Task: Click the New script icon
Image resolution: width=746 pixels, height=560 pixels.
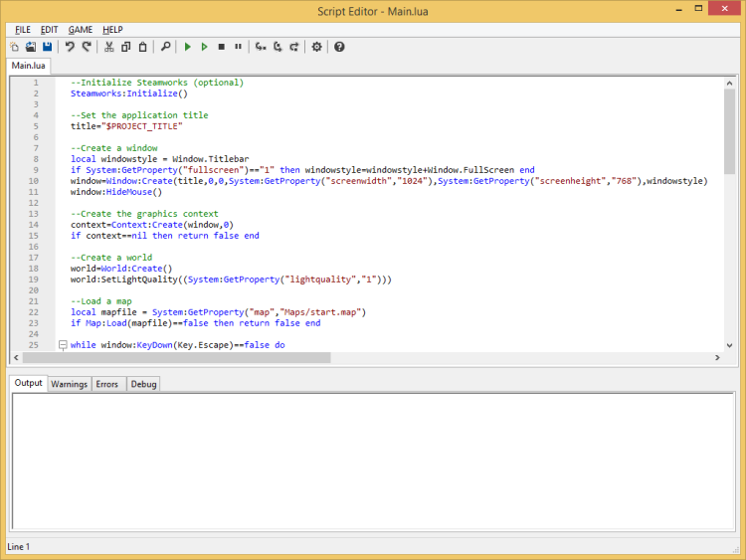Action: tap(15, 47)
